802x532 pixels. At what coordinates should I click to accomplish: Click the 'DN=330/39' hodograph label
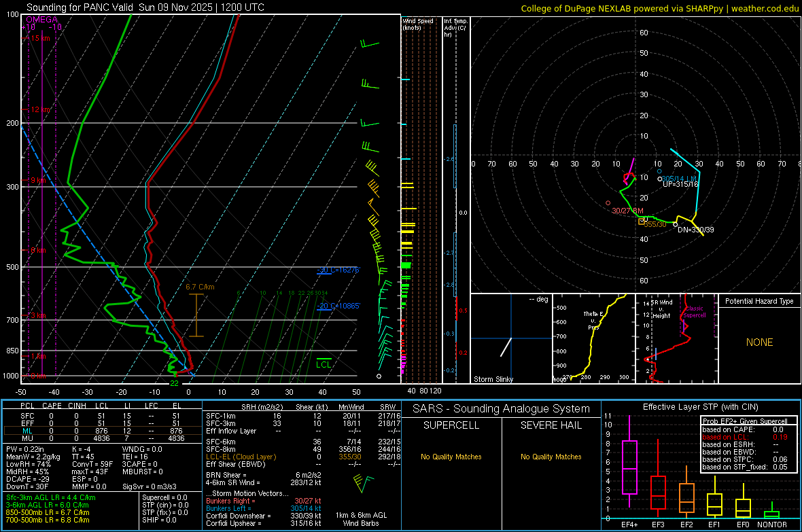(695, 230)
